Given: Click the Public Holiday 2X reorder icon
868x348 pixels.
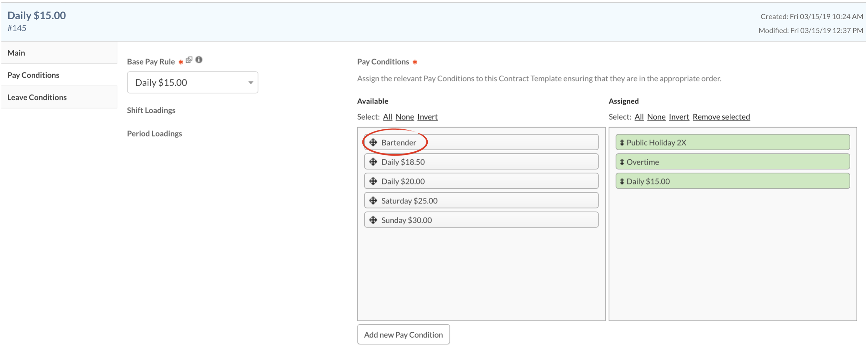Looking at the screenshot, I should [x=622, y=143].
